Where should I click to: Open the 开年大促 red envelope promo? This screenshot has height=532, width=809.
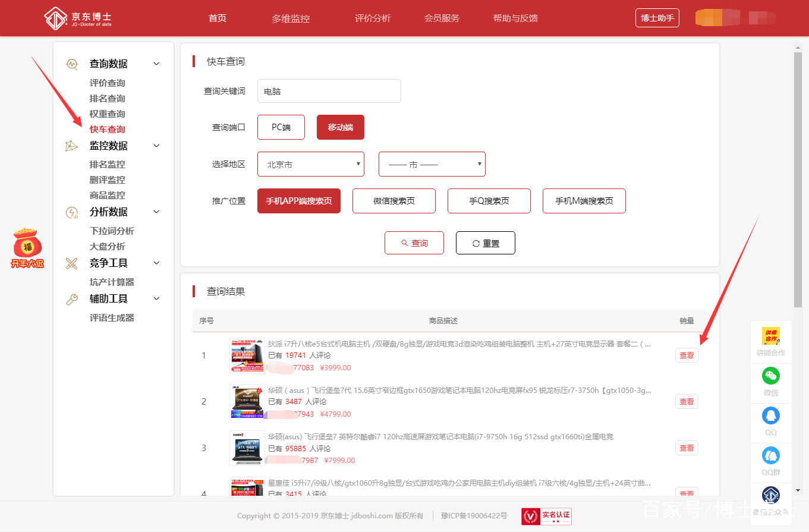pos(27,248)
